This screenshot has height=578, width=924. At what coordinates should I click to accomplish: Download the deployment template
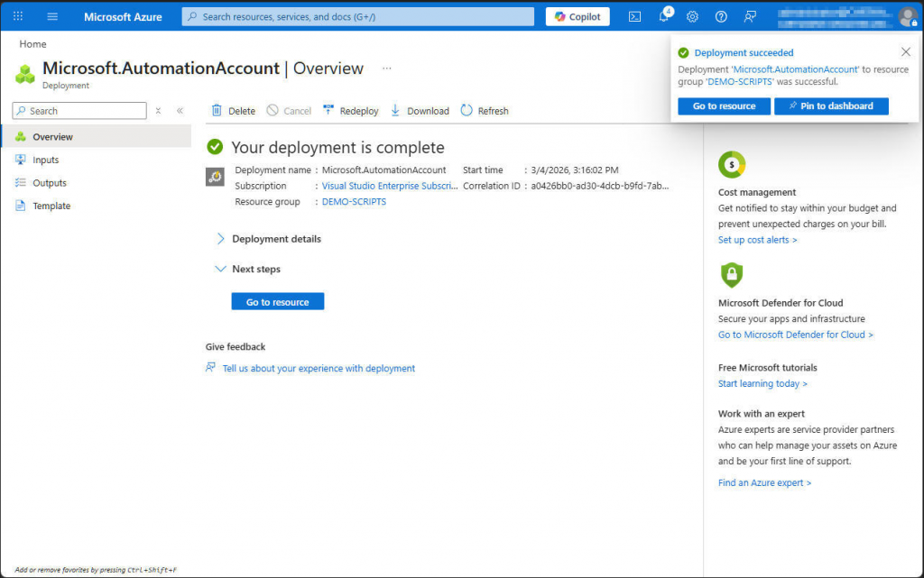coord(419,110)
